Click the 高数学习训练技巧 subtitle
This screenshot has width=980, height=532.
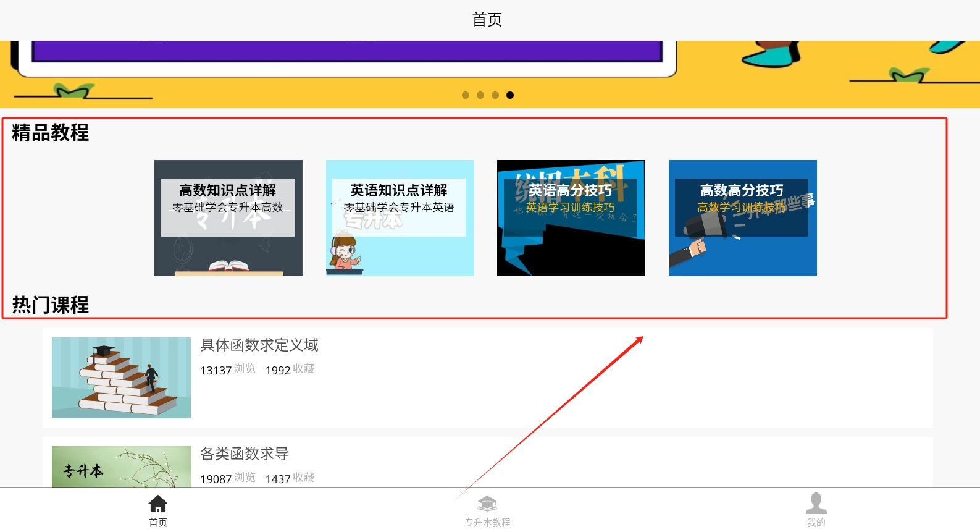(742, 208)
